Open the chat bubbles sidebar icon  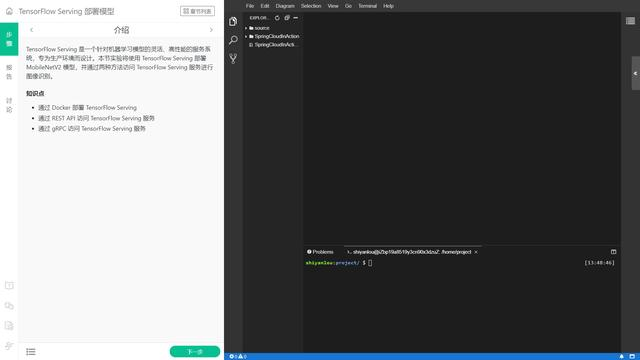[x=9, y=305]
